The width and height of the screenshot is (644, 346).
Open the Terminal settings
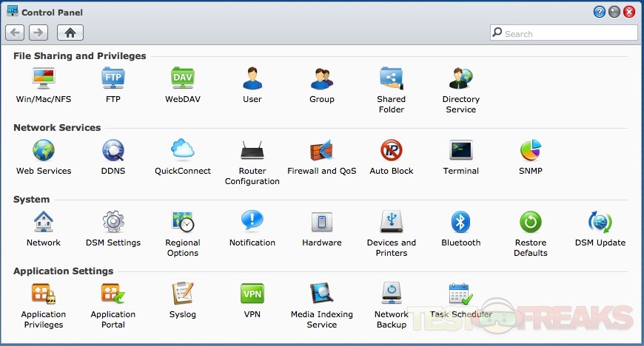(x=460, y=150)
